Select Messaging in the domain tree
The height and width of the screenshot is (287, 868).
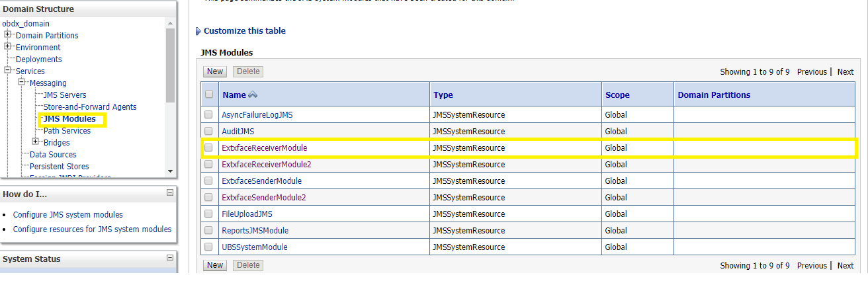48,83
